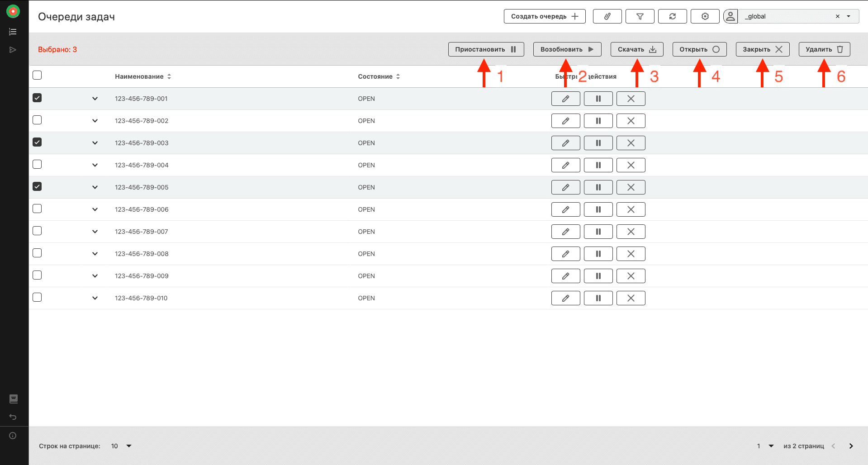Close queue 123-456-789-007 with X icon

coord(631,232)
